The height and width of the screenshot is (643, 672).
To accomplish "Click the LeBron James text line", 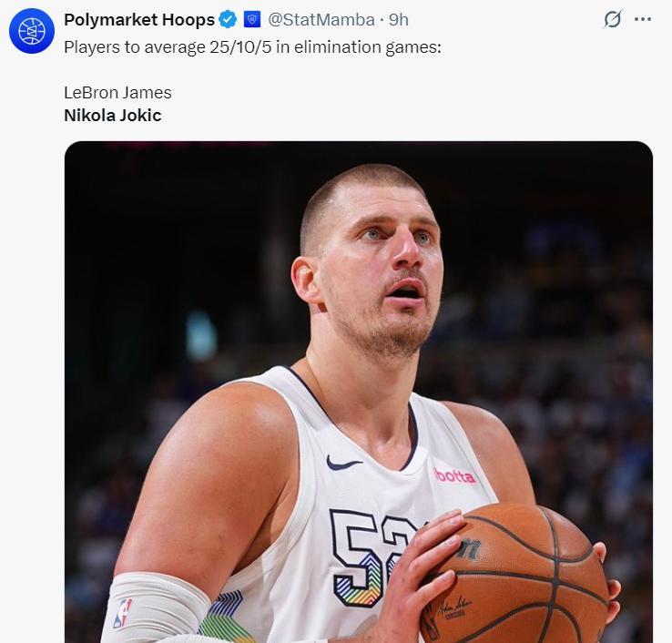I will point(117,92).
